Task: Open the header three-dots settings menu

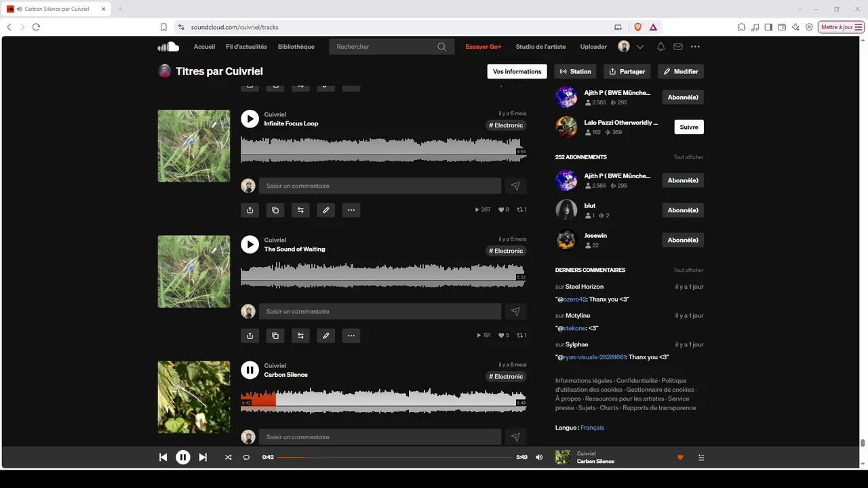Action: [x=695, y=47]
